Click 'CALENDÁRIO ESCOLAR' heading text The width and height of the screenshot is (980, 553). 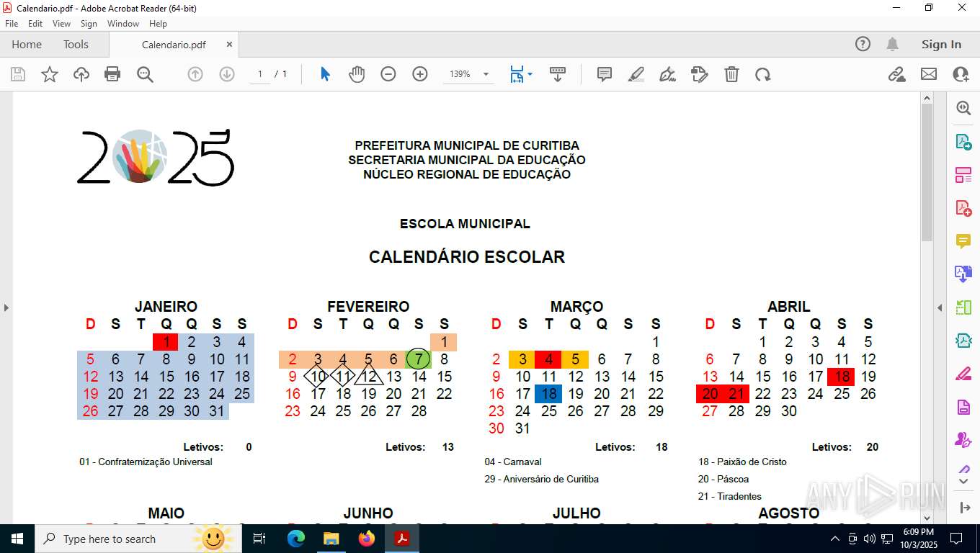(467, 257)
